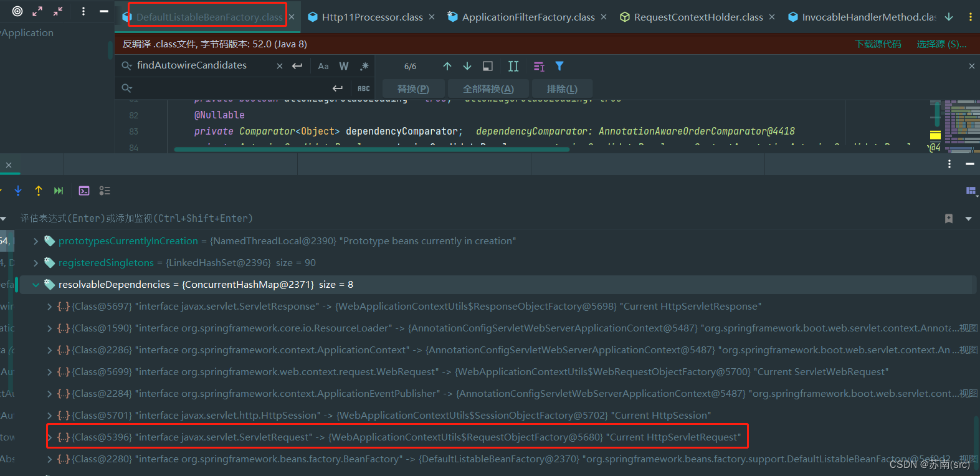The width and height of the screenshot is (980, 476).
Task: Expand the ResourceLoader map entry
Action: [49, 328]
